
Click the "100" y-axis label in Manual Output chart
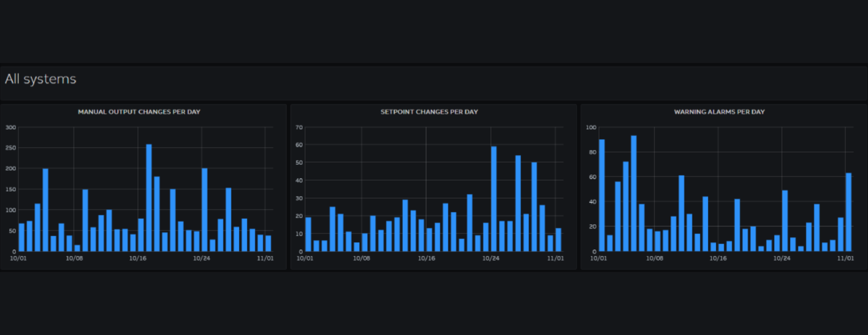[x=11, y=210]
